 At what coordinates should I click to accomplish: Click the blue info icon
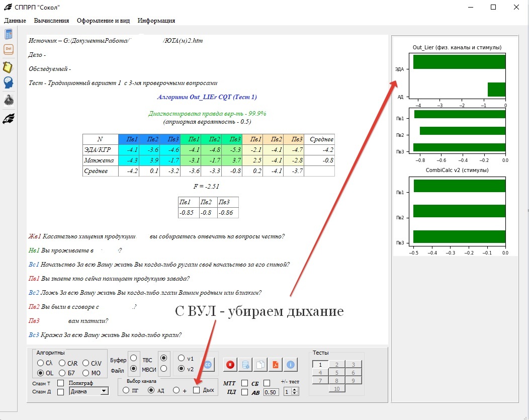point(291,365)
